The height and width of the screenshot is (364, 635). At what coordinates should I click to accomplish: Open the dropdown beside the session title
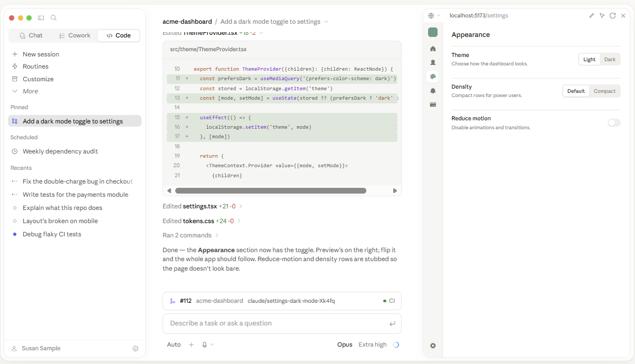coord(326,22)
